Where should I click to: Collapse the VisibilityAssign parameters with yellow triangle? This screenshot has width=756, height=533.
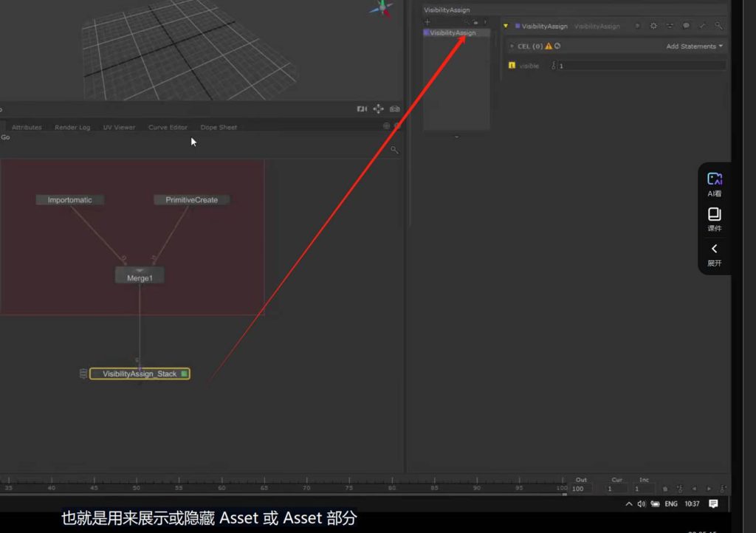pyautogui.click(x=506, y=26)
